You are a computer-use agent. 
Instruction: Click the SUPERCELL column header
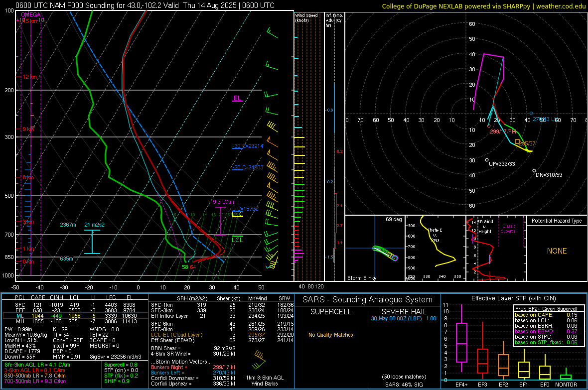pos(331,312)
